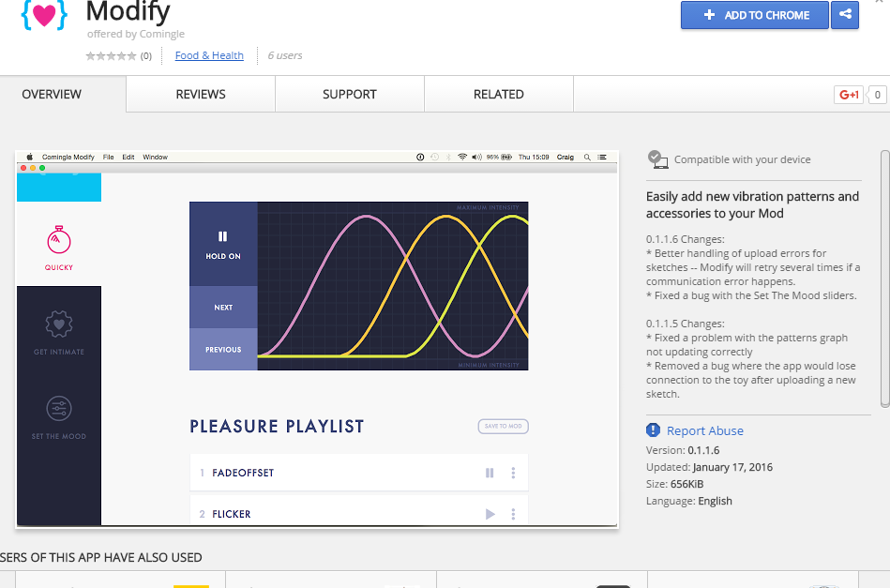Screen dimensions: 890x588
Task: Click the Wi-Fi status icon
Action: click(x=462, y=158)
